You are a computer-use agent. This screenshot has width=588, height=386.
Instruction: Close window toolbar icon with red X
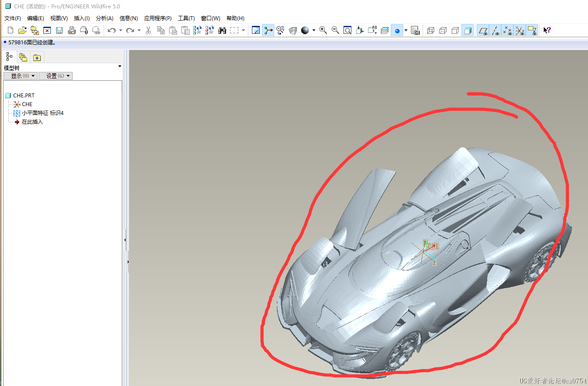[x=47, y=30]
